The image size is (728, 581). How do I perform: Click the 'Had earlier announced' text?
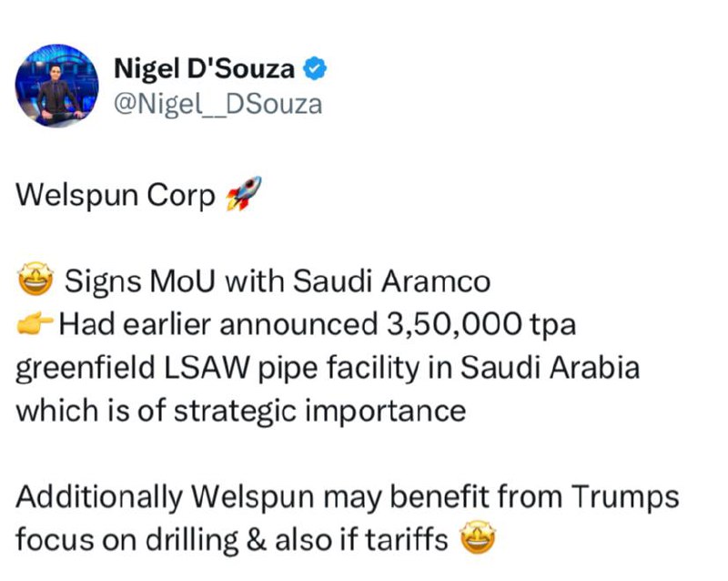(x=218, y=324)
